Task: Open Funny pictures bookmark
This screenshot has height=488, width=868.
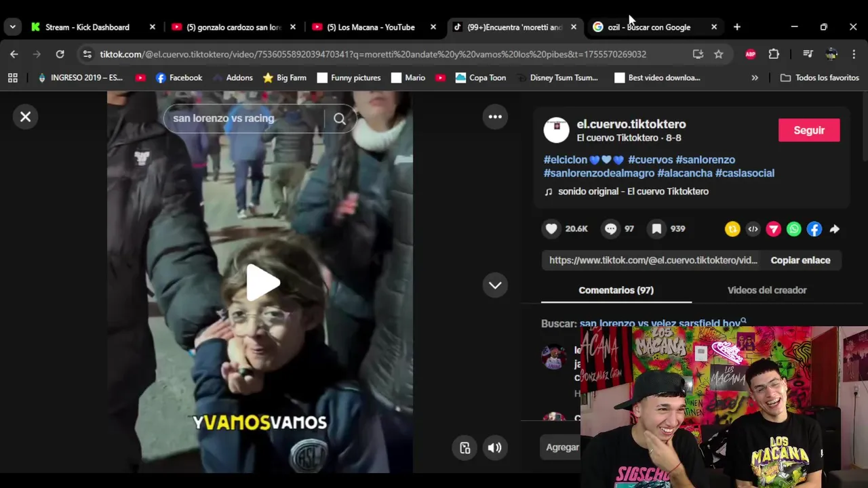Action: pos(349,78)
